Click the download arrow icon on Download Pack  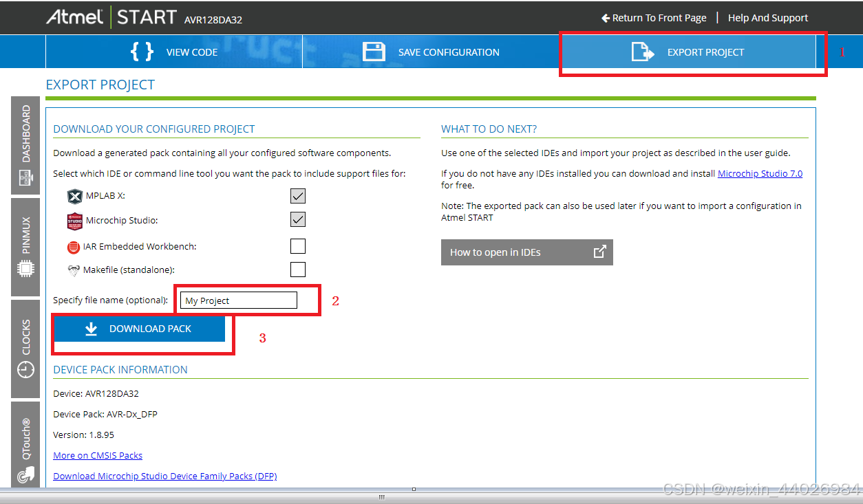coord(91,329)
